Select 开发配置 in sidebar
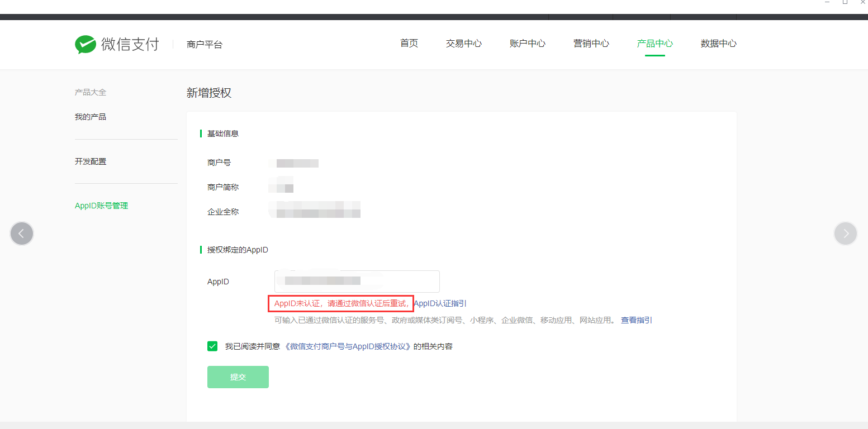 click(91, 161)
